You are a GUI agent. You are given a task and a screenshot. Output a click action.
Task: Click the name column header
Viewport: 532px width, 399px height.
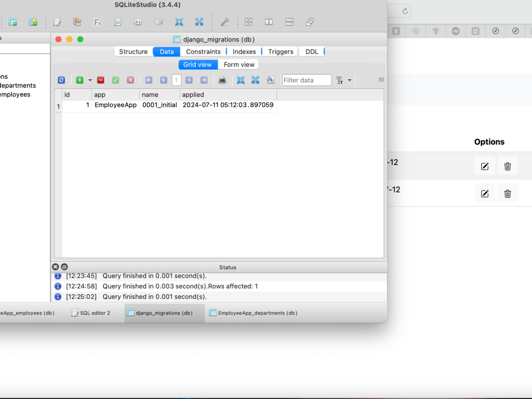(160, 95)
